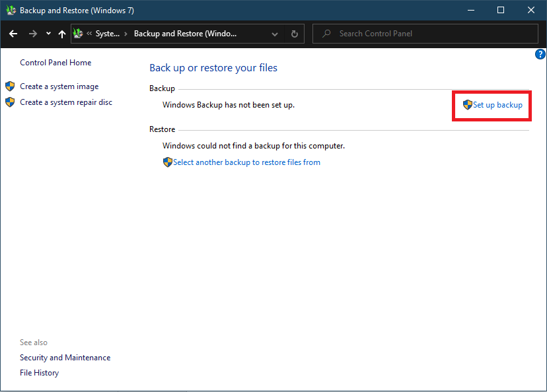Open the recent locations dropdown arrow
This screenshot has width=547, height=392.
pyautogui.click(x=48, y=34)
